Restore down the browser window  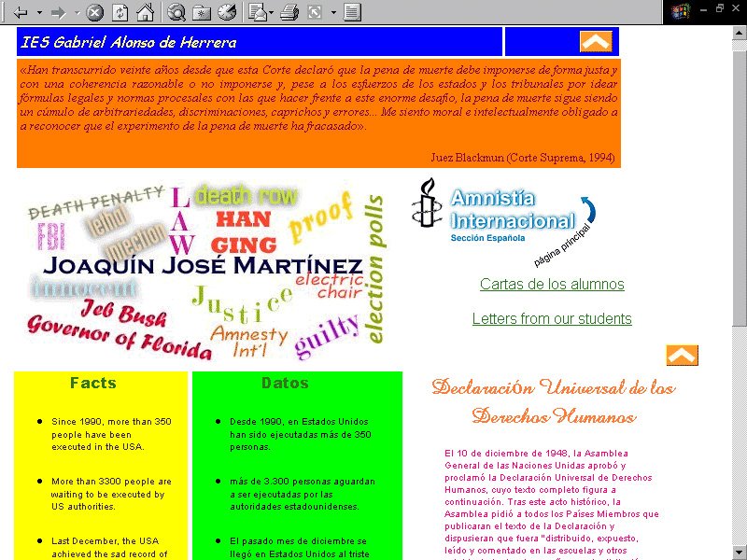click(719, 8)
